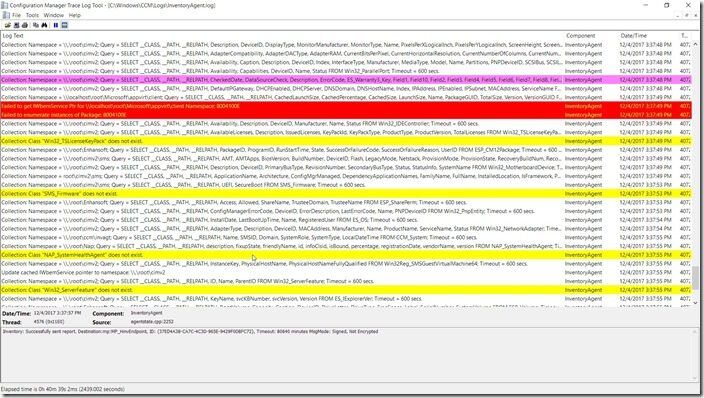Image resolution: width=704 pixels, height=398 pixels.
Task: Select the query row ending FROM ESP_CM12Package
Action: (x=346, y=150)
